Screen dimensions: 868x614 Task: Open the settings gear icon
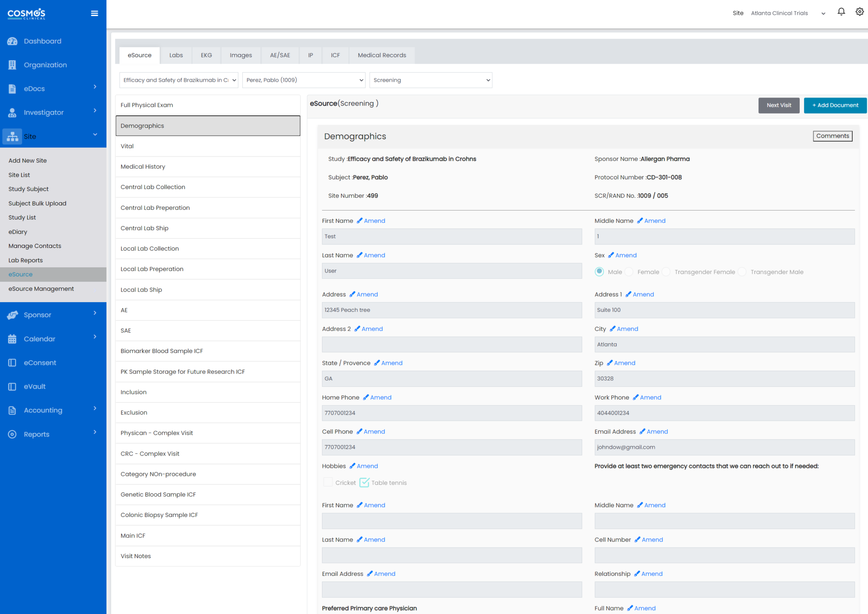click(x=860, y=12)
